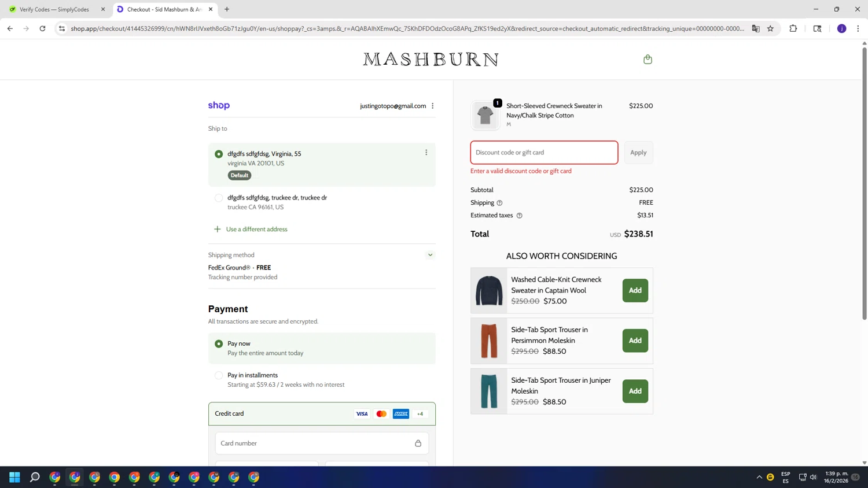This screenshot has width=868, height=488.
Task: Click the browser Forward arrow
Action: pyautogui.click(x=26, y=28)
